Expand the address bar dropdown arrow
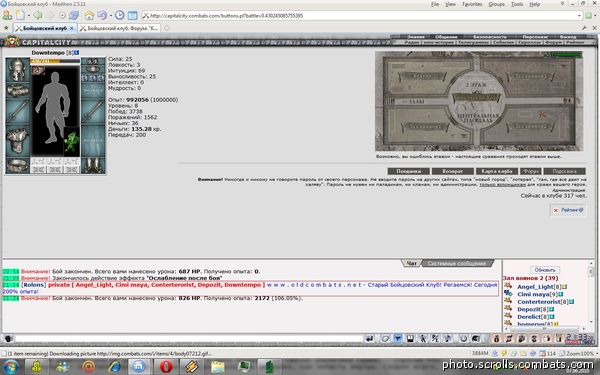The height and width of the screenshot is (375, 600). click(x=579, y=16)
